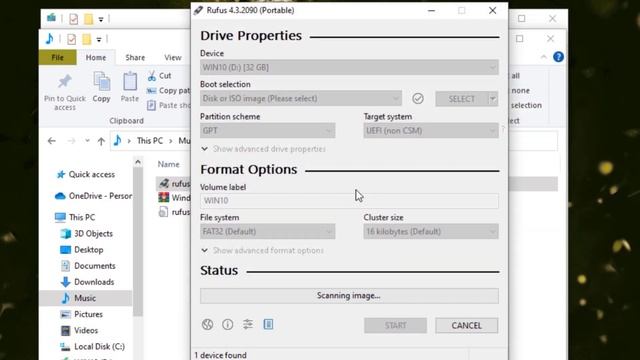Image resolution: width=640 pixels, height=360 pixels.
Task: Select Music folder in sidebar
Action: [86, 298]
